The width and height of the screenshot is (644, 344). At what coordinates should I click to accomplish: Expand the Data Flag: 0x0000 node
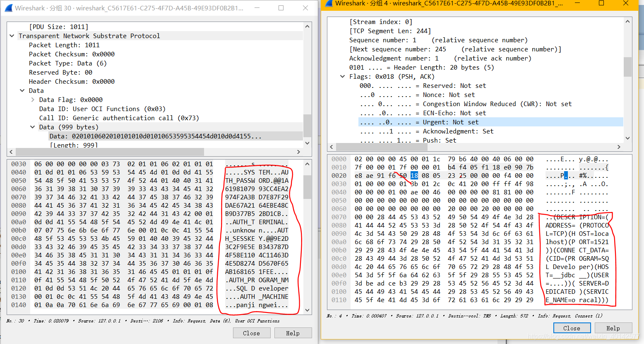pos(33,100)
